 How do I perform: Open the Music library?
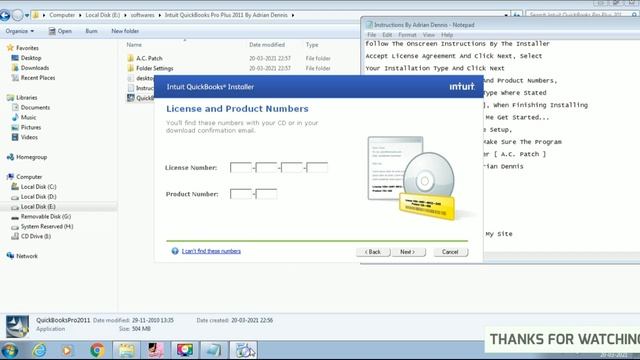pyautogui.click(x=28, y=117)
